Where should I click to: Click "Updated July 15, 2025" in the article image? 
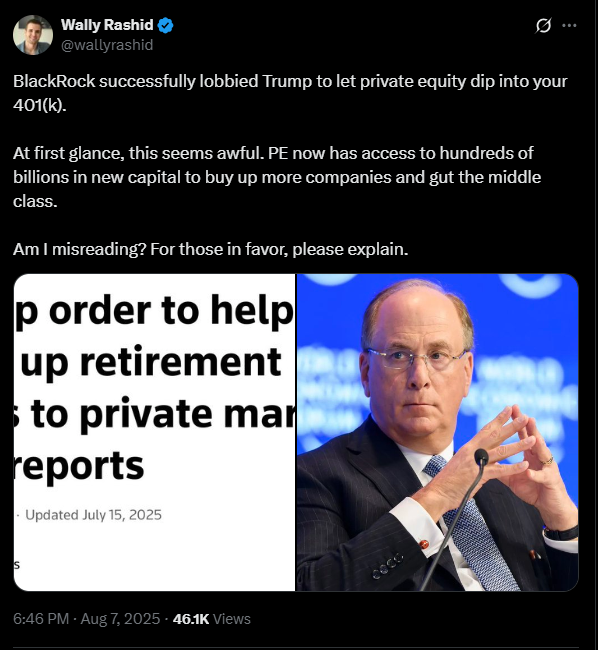tap(93, 515)
